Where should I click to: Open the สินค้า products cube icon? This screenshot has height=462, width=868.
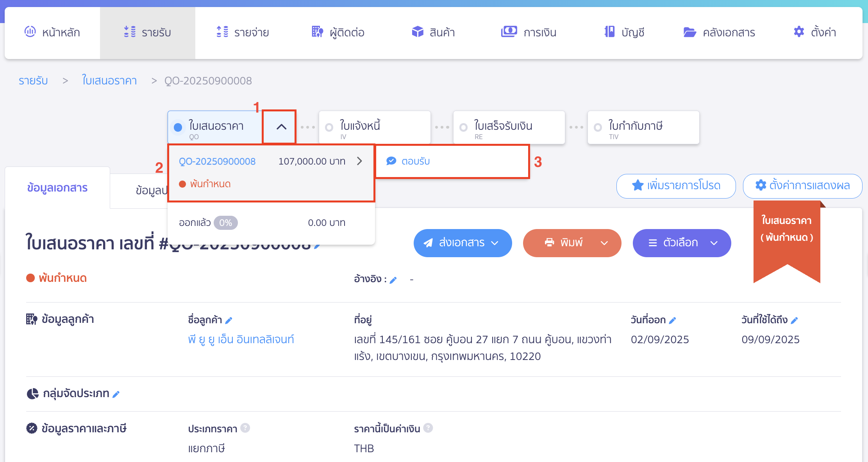click(417, 32)
